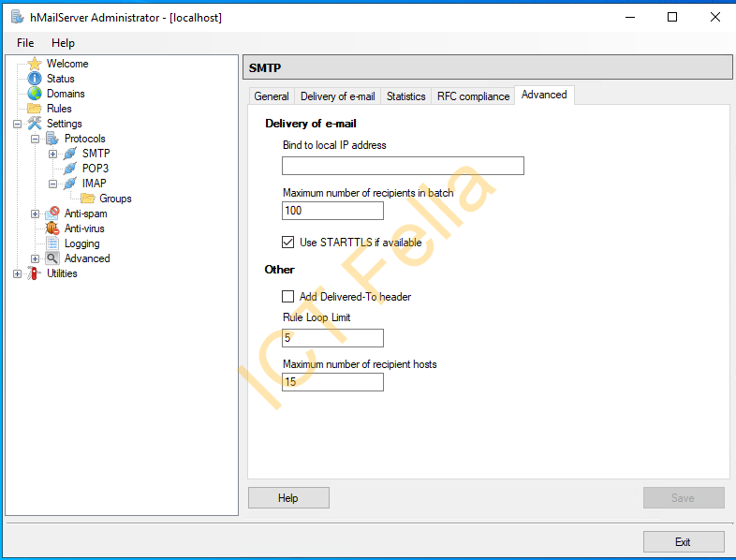Click the Welcome star icon

(35, 64)
